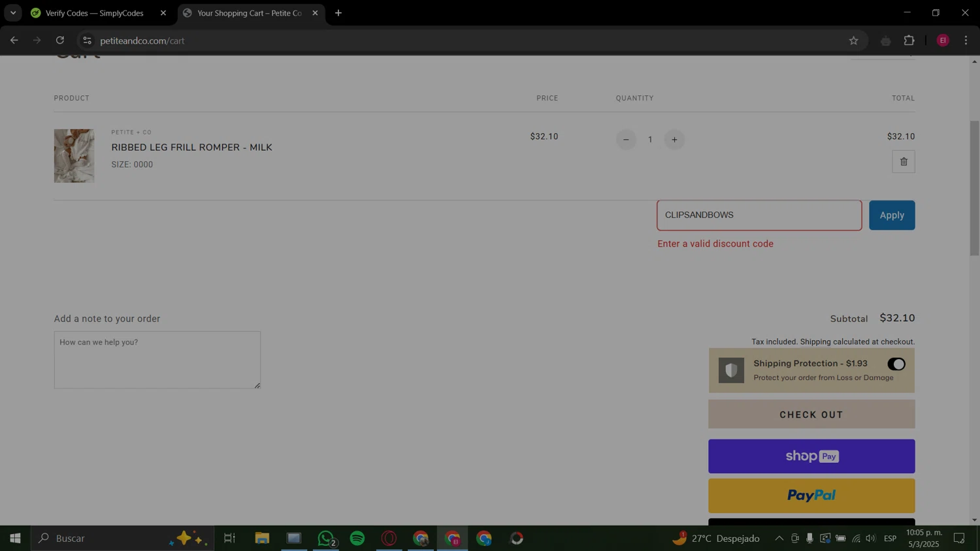Open the notifications center icon
The width and height of the screenshot is (980, 551).
tap(959, 539)
